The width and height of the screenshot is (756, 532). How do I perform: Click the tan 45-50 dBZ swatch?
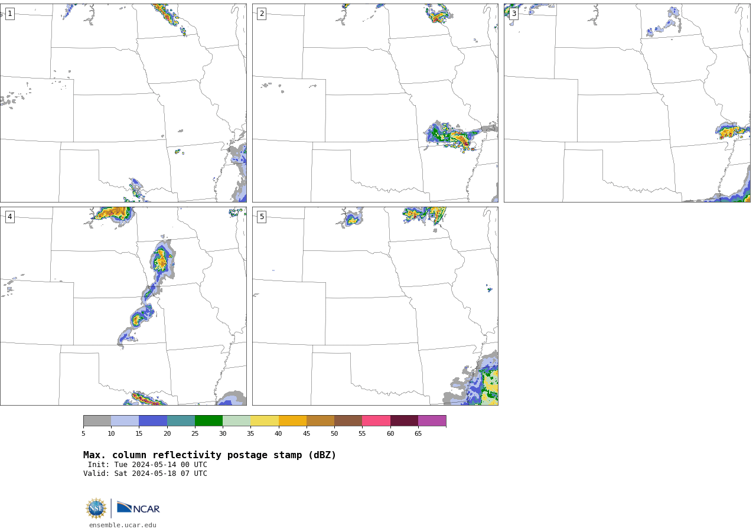(x=320, y=421)
